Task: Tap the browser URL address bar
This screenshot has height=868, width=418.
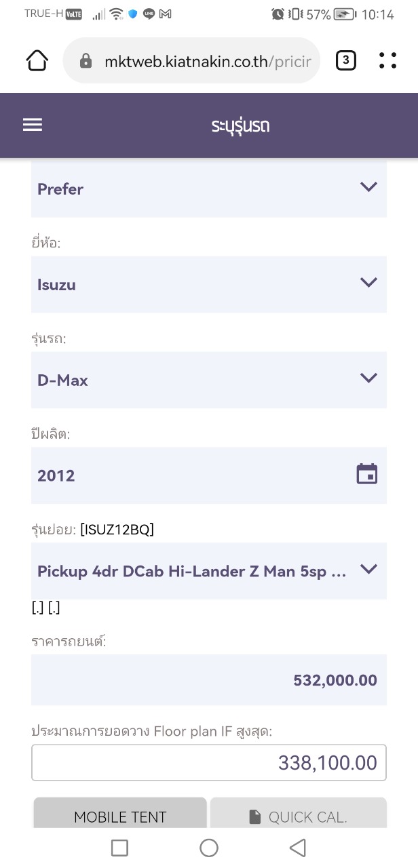Action: (207, 62)
